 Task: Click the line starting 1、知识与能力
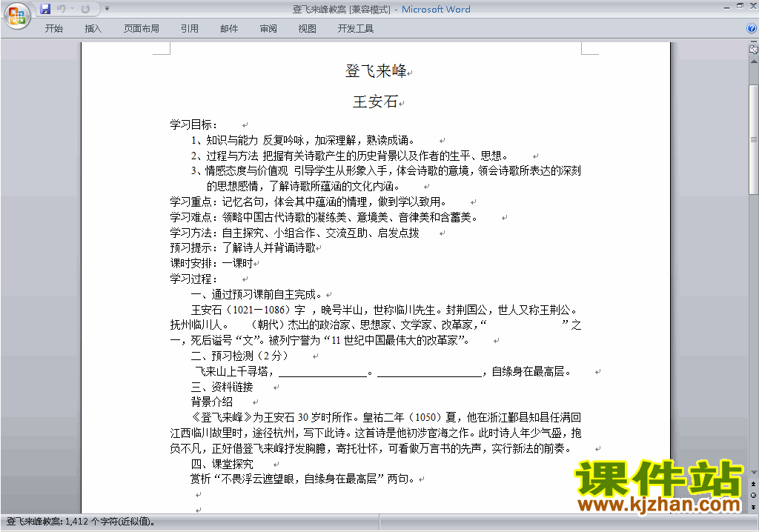click(x=303, y=140)
